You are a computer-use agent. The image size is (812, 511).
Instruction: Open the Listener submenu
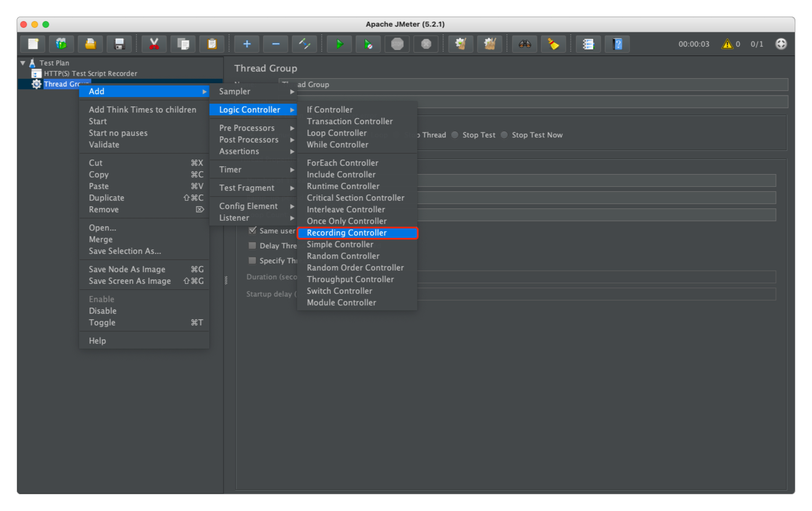[x=253, y=218]
